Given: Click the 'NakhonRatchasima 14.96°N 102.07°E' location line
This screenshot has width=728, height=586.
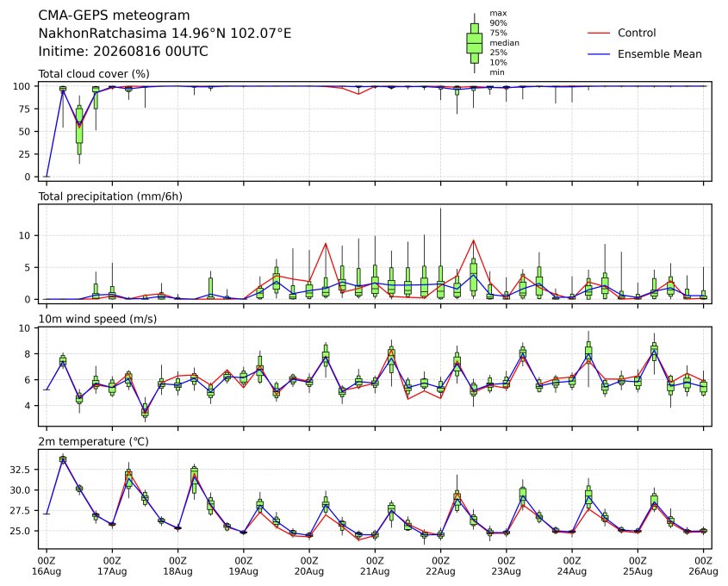Looking at the screenshot, I should point(165,34).
